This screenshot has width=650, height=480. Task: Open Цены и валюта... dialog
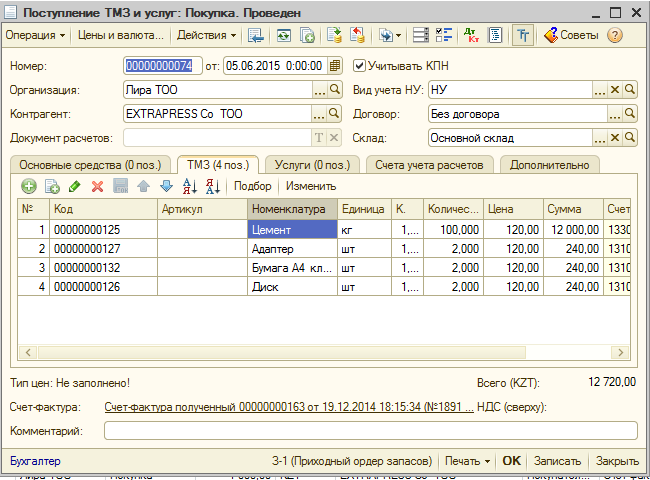[x=121, y=35]
